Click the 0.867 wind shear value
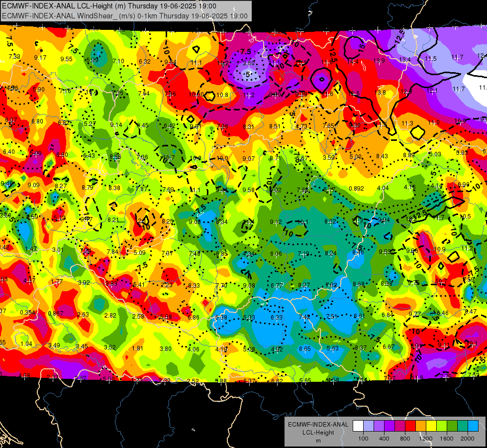Screen dimensions: 487x448 click(x=56, y=313)
